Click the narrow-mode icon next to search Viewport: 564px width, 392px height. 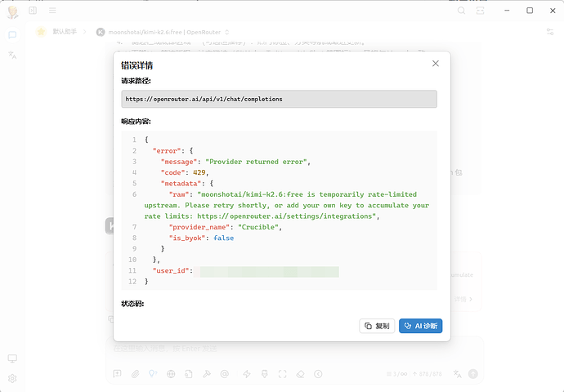(x=480, y=11)
